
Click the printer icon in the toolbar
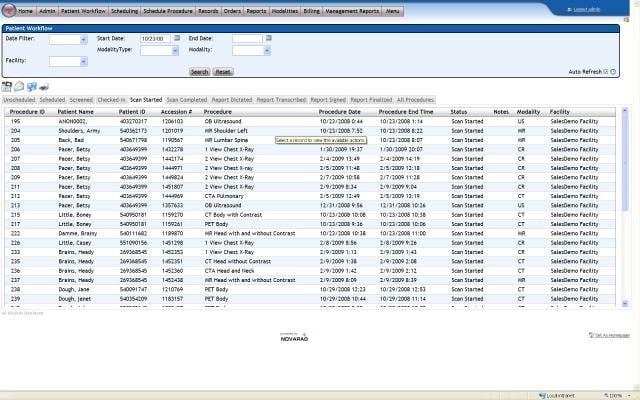45,88
